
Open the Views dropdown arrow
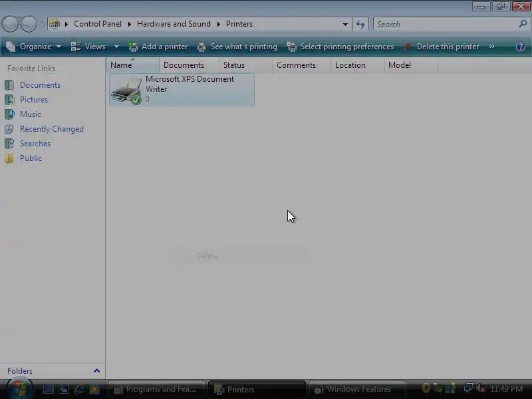tap(117, 47)
